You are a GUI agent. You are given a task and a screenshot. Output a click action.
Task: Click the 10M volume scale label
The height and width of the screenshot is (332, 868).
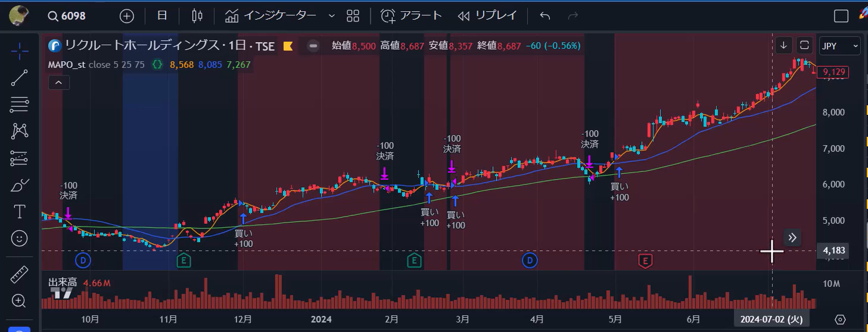tap(832, 284)
